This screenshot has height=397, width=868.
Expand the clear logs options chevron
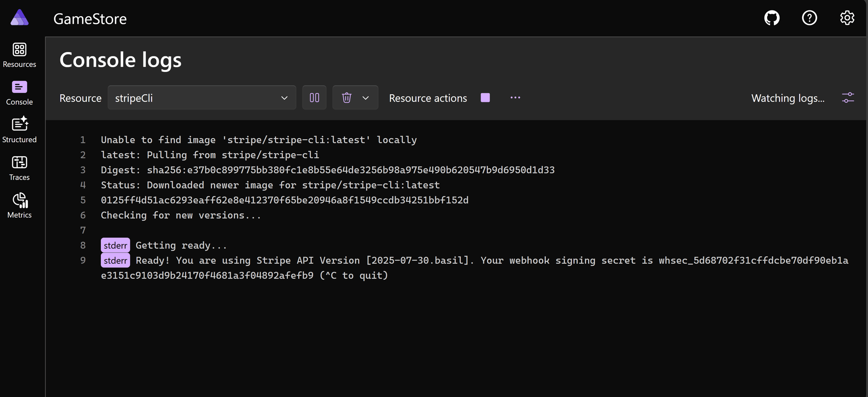pyautogui.click(x=366, y=98)
